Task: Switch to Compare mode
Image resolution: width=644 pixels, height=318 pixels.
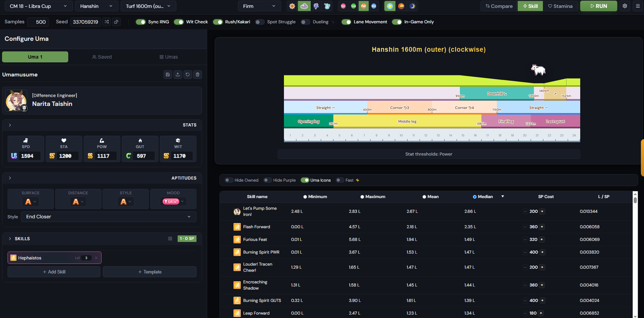Action: coord(499,6)
